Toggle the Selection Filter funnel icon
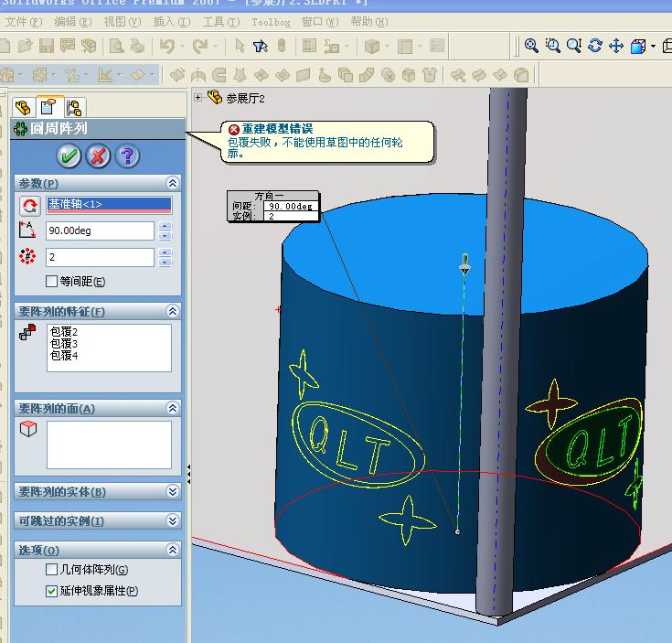The image size is (672, 643). coord(261,46)
